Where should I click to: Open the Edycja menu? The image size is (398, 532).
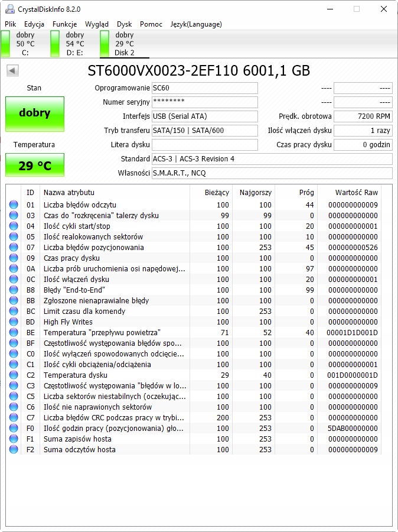34,24
